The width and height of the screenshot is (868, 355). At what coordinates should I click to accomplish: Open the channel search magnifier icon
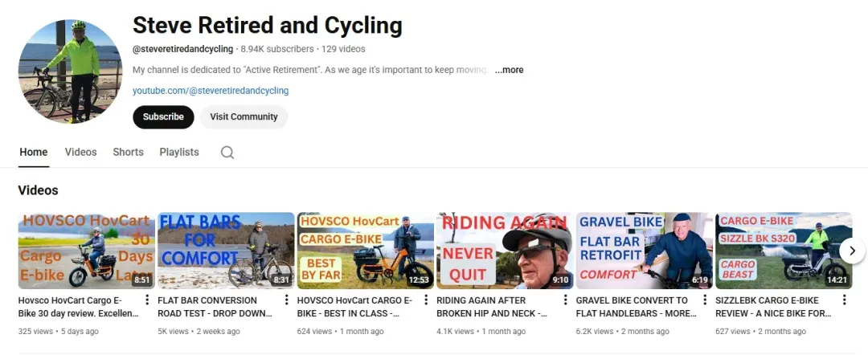pos(227,152)
